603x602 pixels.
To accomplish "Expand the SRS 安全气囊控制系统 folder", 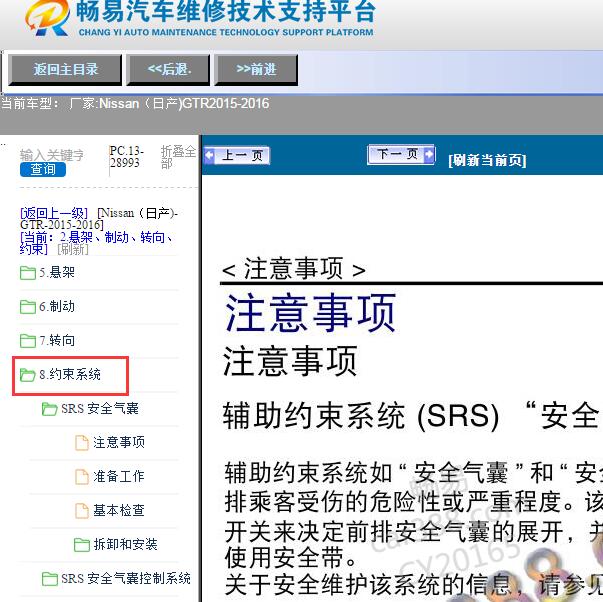I will 126,578.
